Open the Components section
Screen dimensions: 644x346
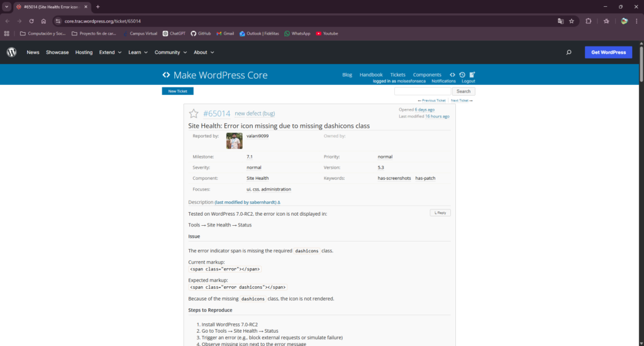[427, 75]
